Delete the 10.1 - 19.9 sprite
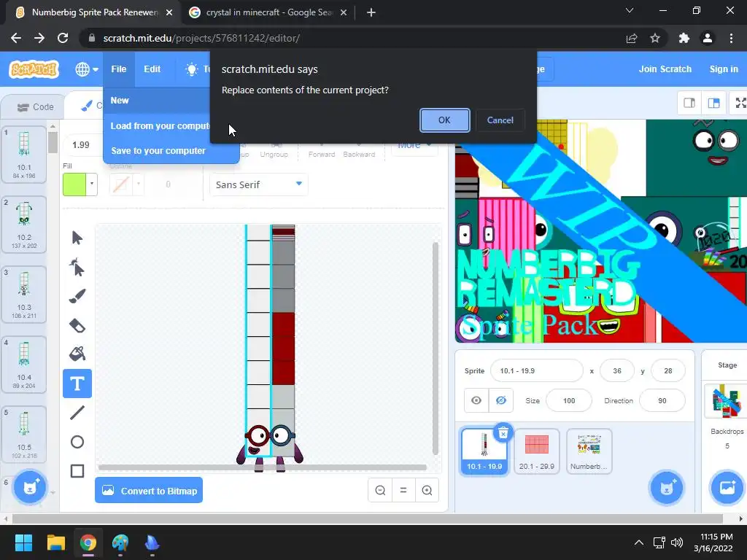The height and width of the screenshot is (560, 747). (x=503, y=433)
